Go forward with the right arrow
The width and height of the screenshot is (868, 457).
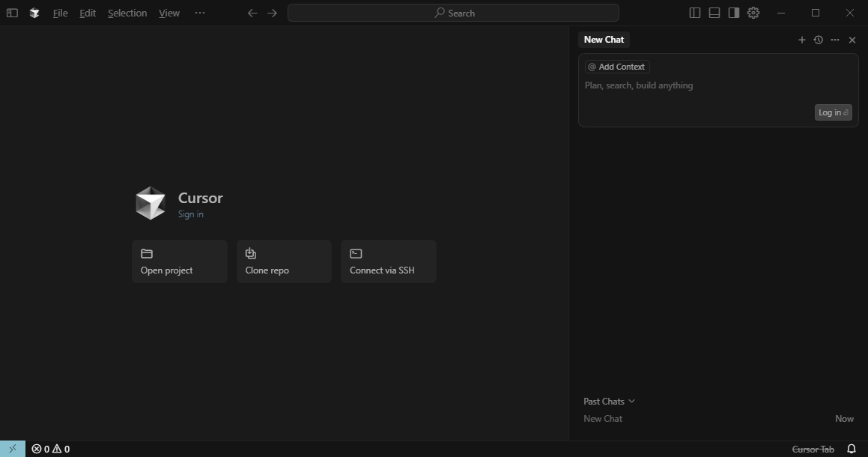(272, 13)
